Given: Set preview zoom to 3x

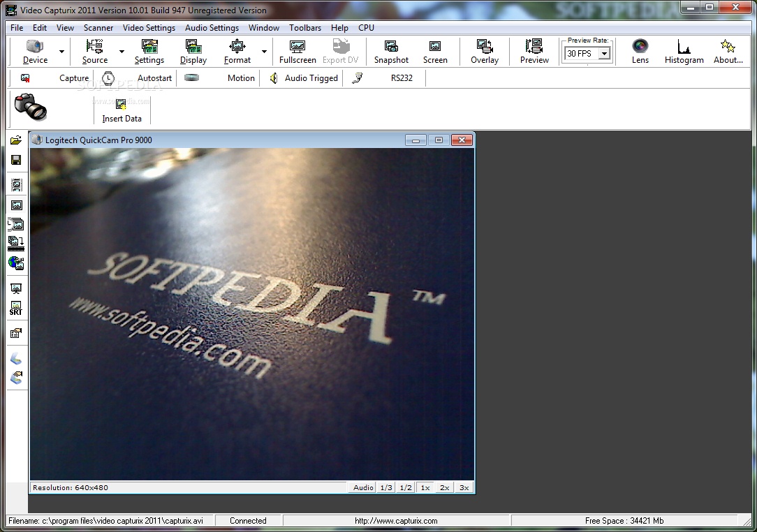Looking at the screenshot, I should click(464, 487).
